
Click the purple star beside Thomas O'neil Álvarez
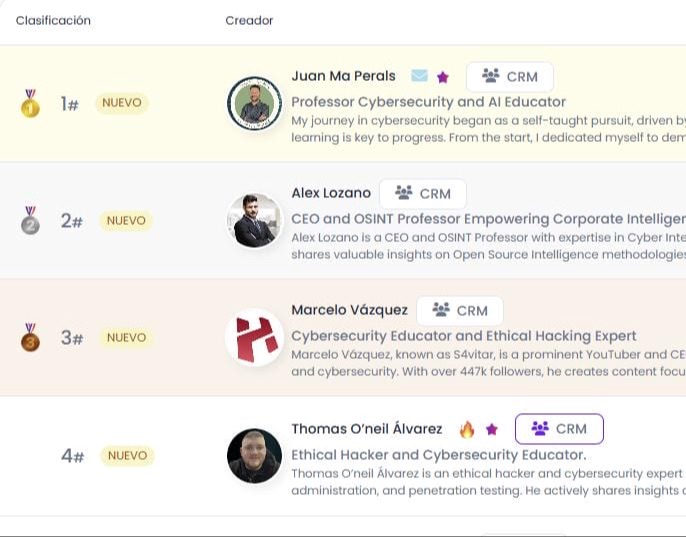coord(492,429)
